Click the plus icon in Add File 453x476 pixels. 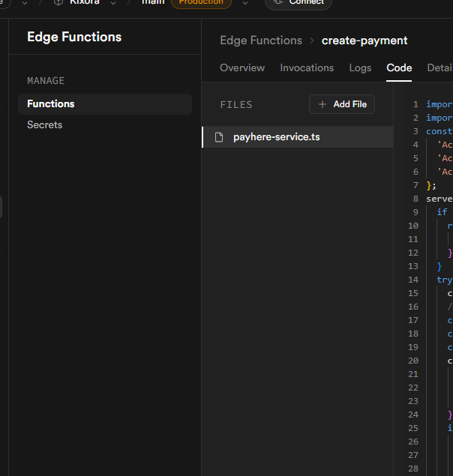[322, 104]
